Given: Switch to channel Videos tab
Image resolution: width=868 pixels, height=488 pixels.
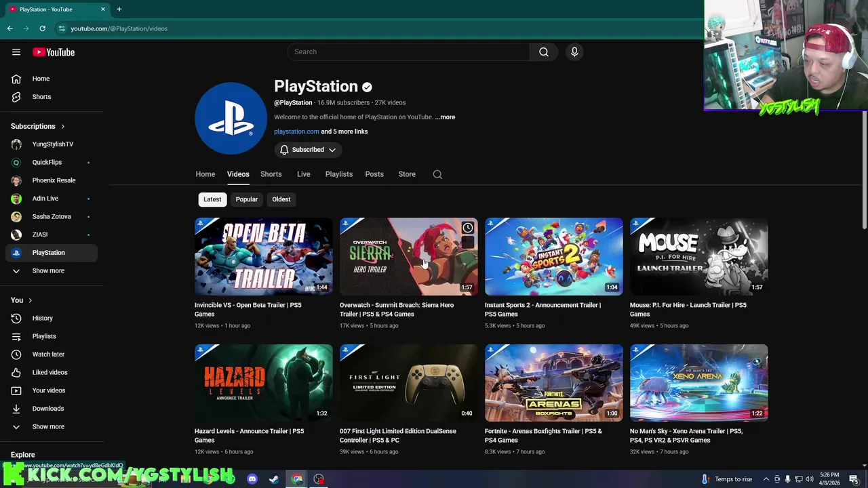Looking at the screenshot, I should coord(238,174).
